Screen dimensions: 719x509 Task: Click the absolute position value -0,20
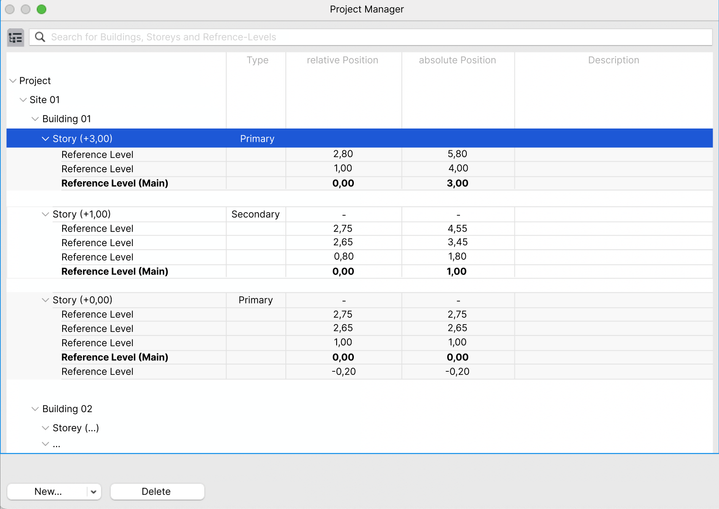pos(457,371)
